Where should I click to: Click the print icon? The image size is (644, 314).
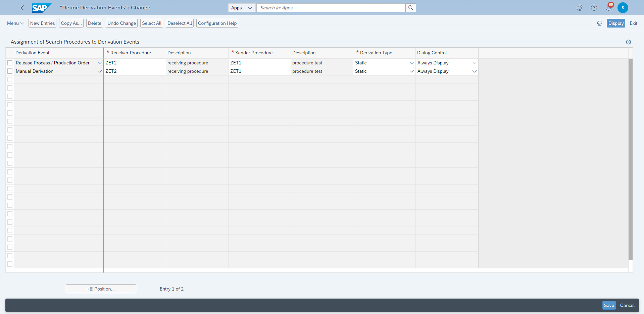pyautogui.click(x=600, y=23)
